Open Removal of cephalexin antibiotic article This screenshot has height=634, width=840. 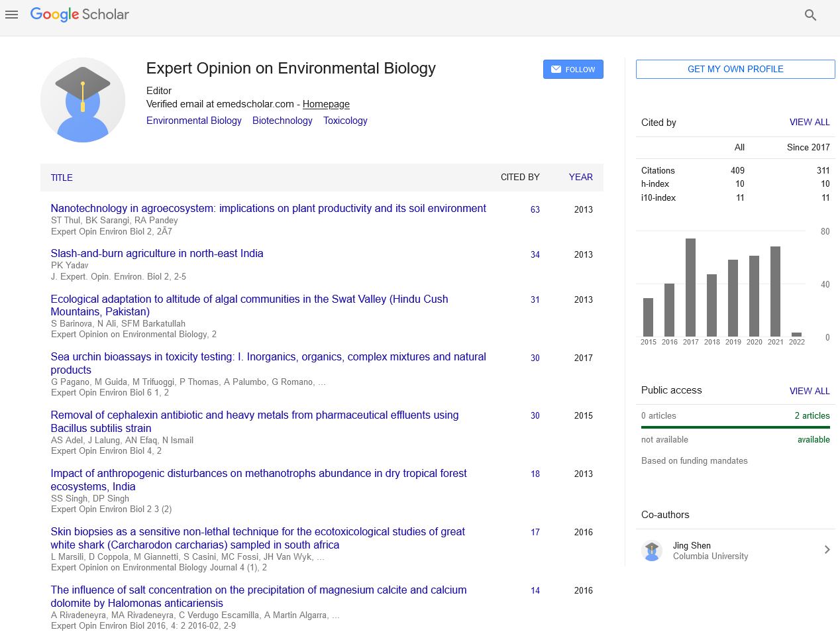click(x=254, y=421)
